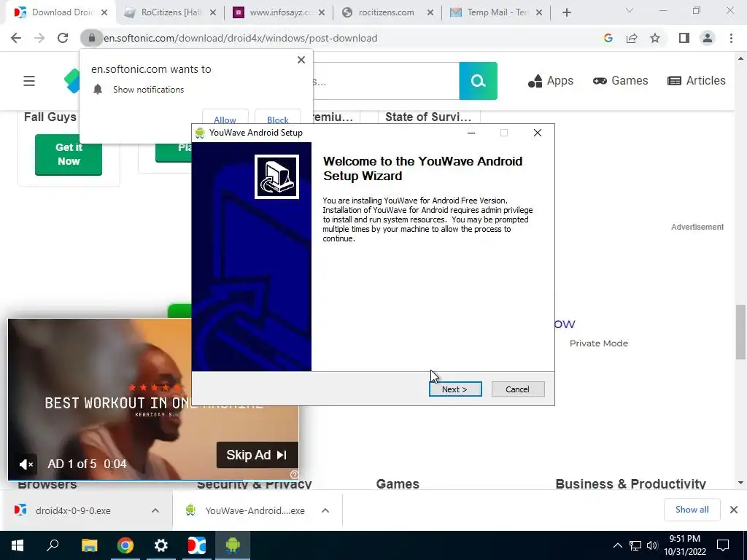The width and height of the screenshot is (747, 560).
Task: Block notifications from en.softonic.com
Action: point(278,120)
